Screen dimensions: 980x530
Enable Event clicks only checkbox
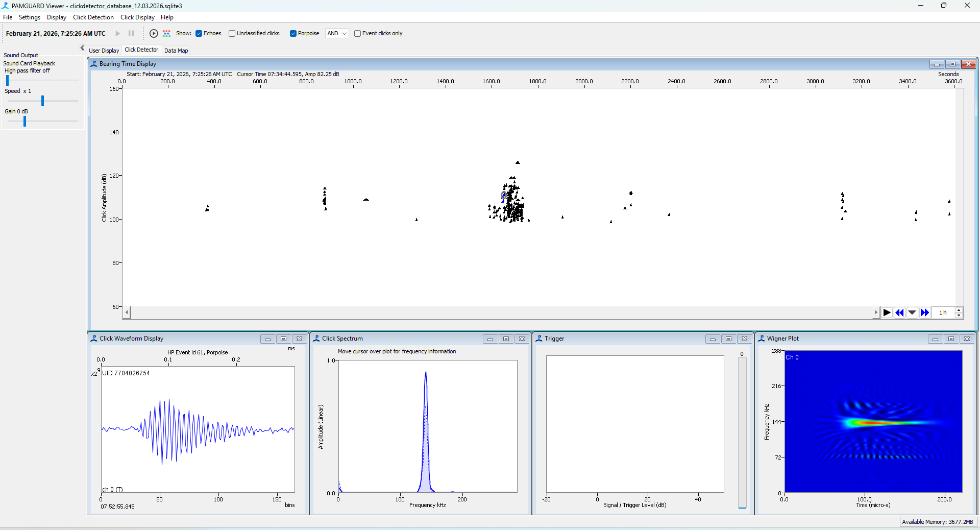[357, 33]
